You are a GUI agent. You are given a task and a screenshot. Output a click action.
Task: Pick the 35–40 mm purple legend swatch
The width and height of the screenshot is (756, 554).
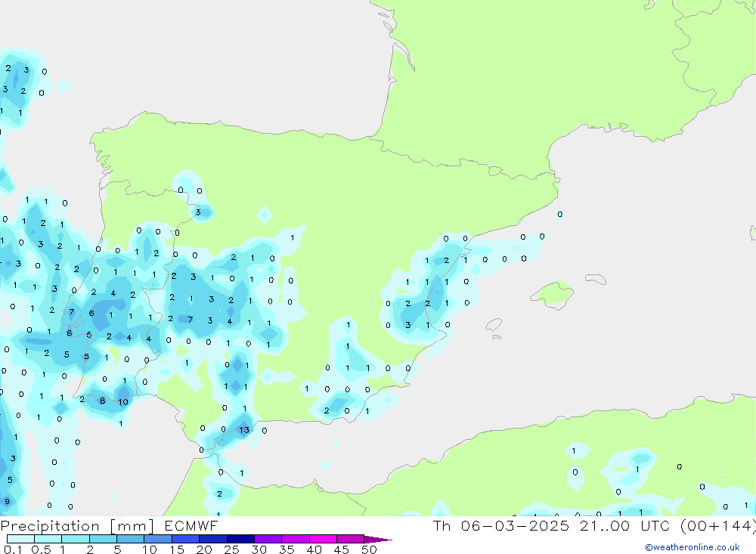[296, 539]
